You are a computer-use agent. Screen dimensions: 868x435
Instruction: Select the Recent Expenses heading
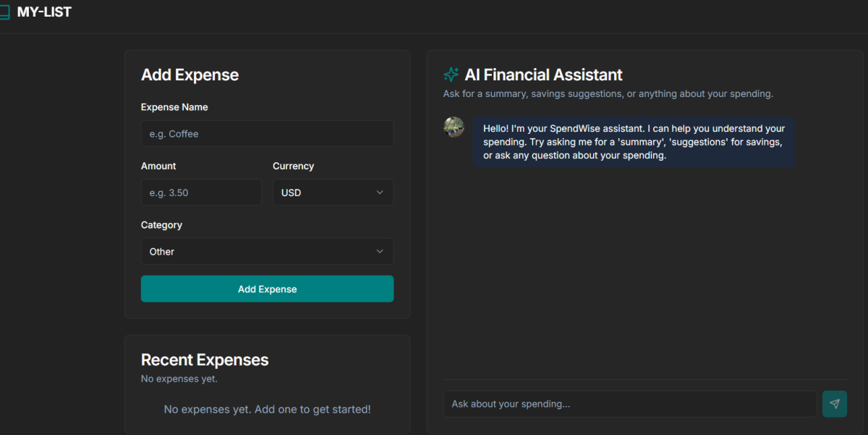click(205, 360)
